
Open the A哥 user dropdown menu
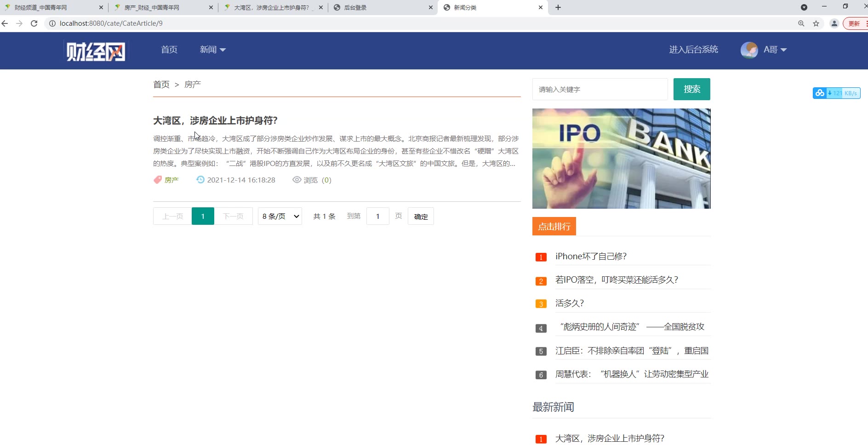click(x=775, y=50)
